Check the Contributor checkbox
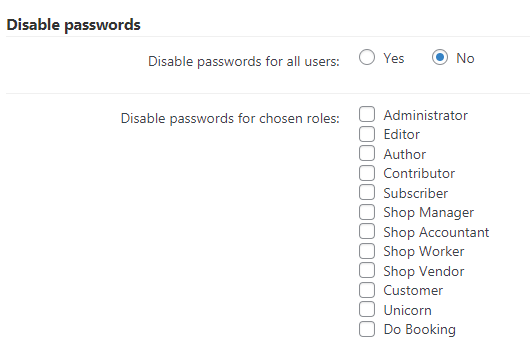530x362 pixels. coord(367,173)
